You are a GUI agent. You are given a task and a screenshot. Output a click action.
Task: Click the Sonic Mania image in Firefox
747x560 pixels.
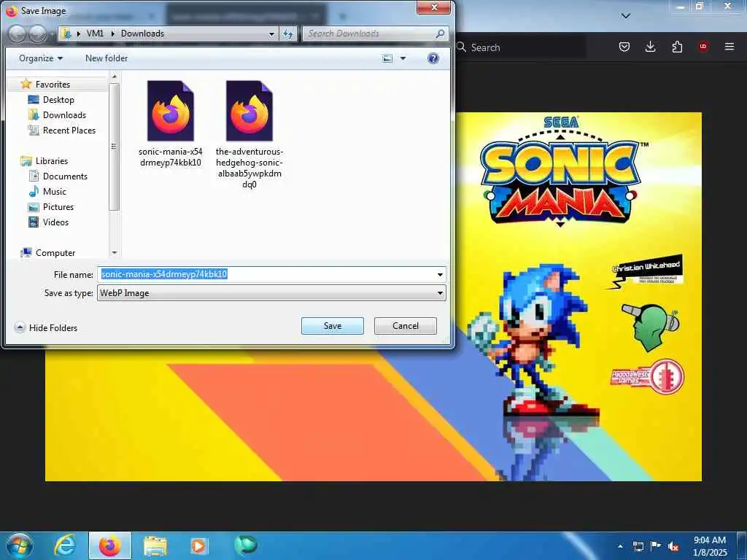(x=578, y=297)
